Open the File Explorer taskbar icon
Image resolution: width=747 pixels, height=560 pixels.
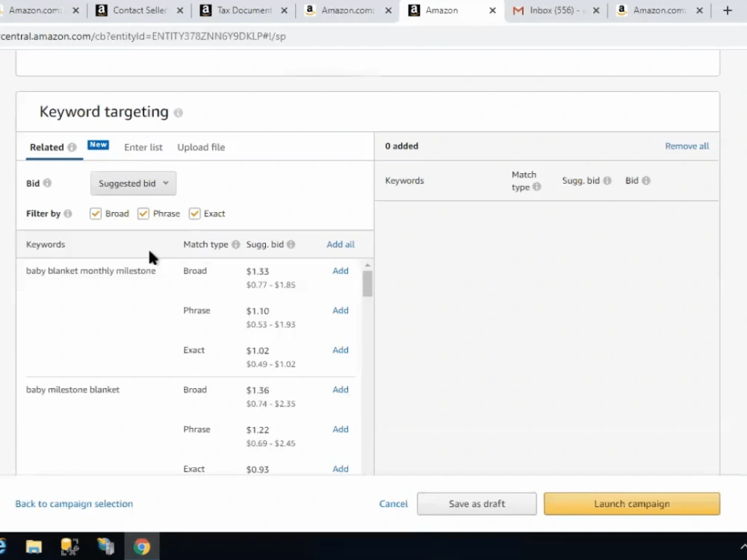(34, 547)
